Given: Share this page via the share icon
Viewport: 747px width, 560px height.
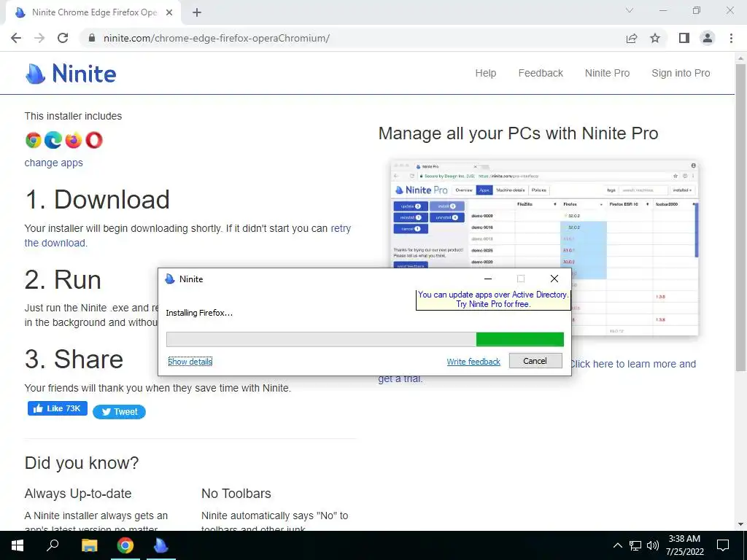Looking at the screenshot, I should [632, 38].
